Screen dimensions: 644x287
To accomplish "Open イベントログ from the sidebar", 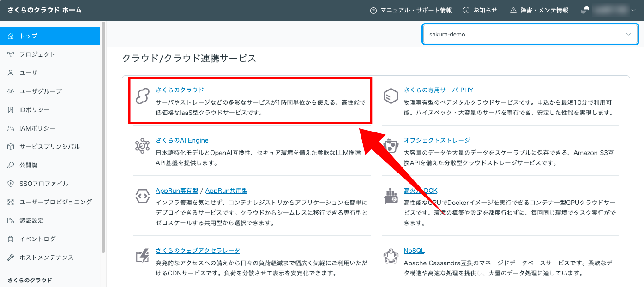I will [37, 239].
